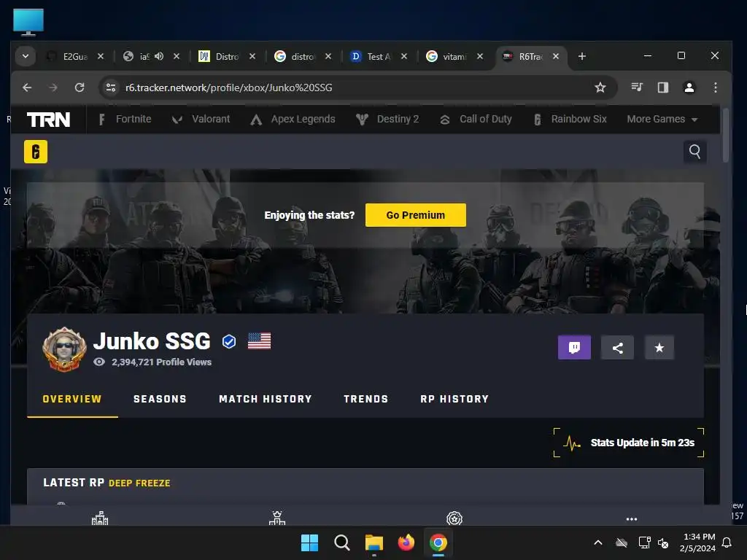Open the Twitch channel button
The width and height of the screenshot is (747, 560).
(574, 348)
